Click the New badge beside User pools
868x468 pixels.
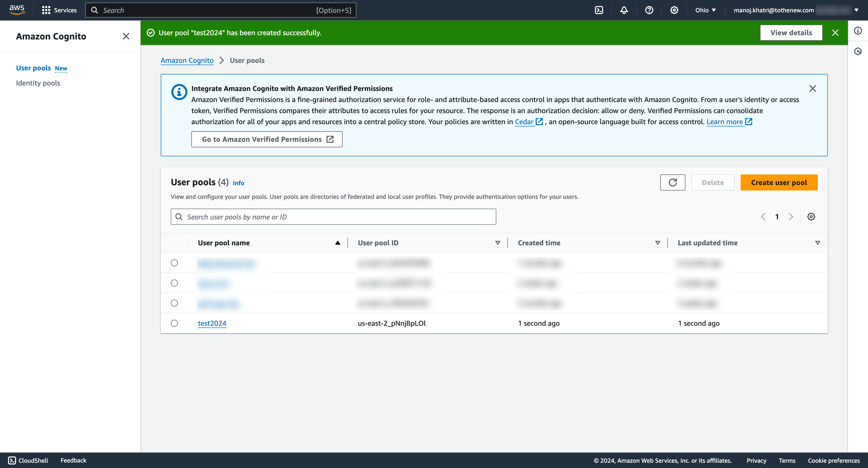61,68
